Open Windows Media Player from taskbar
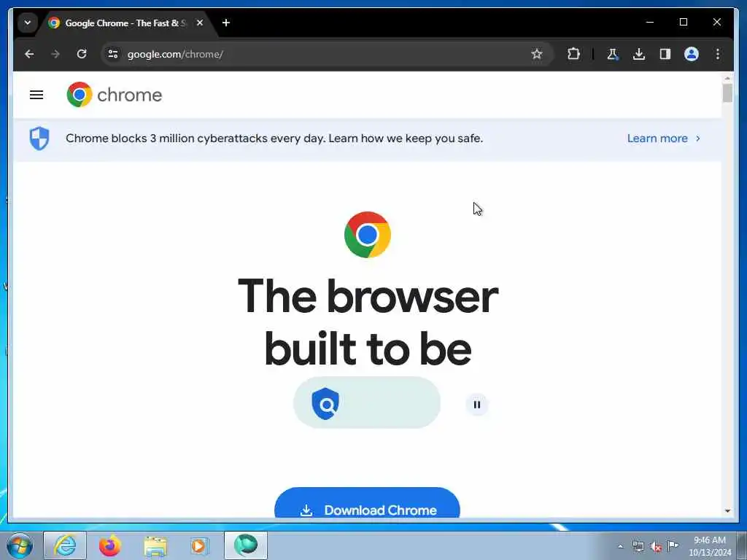This screenshot has width=747, height=560. tap(200, 545)
